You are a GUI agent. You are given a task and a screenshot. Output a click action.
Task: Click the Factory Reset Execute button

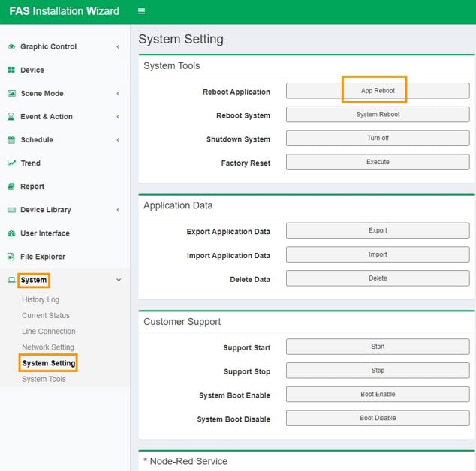tap(378, 162)
